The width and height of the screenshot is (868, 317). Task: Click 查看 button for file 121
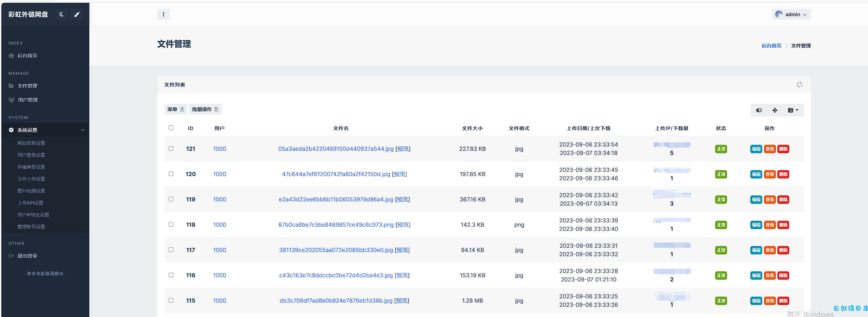770,149
